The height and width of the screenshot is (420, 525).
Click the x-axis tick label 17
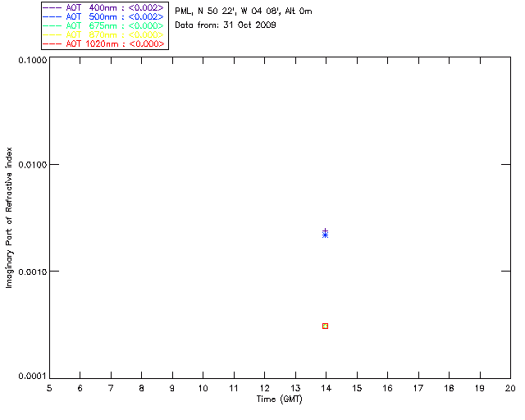point(418,388)
